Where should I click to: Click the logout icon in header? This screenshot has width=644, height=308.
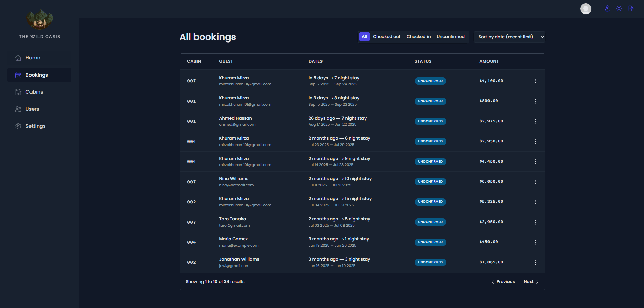(x=631, y=8)
